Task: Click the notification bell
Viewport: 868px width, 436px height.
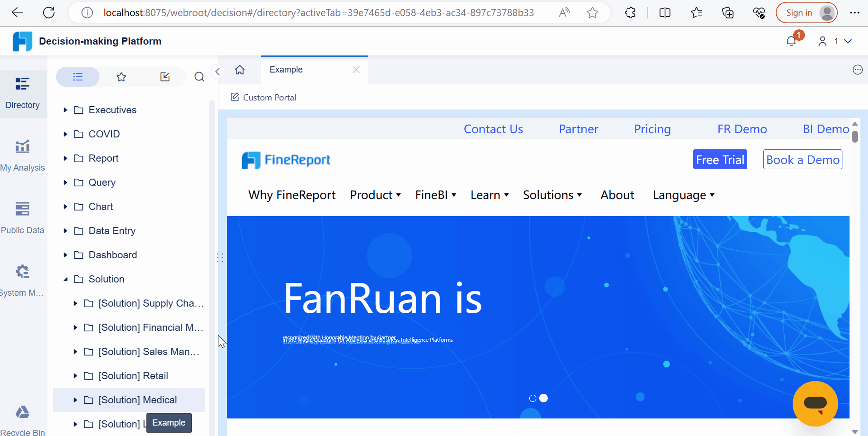Action: point(791,40)
